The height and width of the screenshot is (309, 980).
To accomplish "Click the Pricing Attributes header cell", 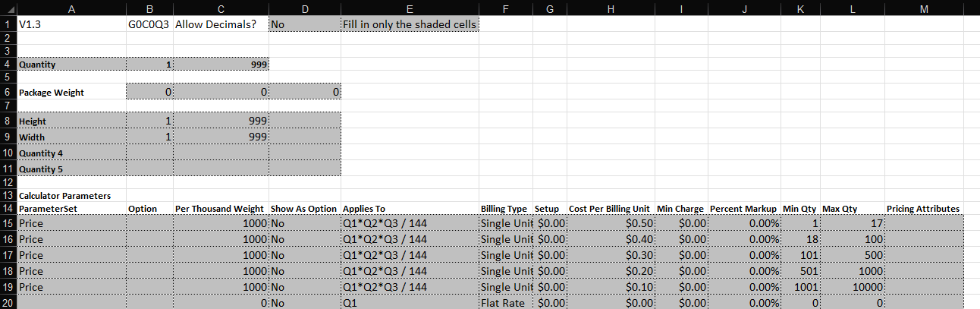I will [923, 208].
